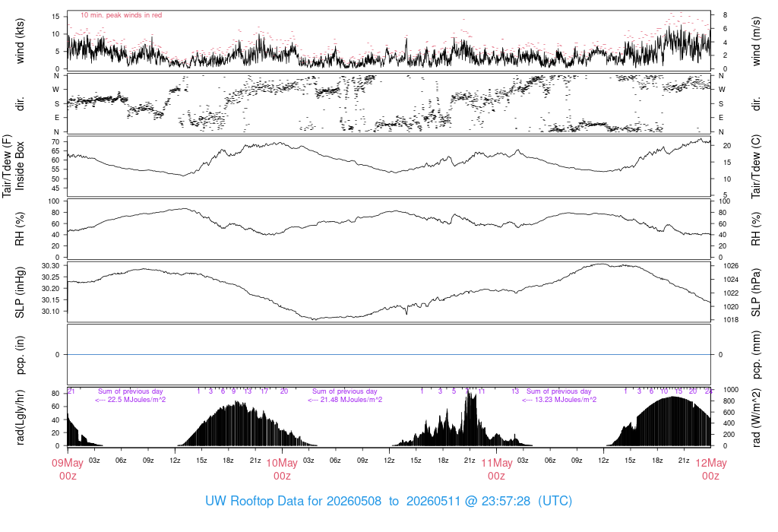The image size is (778, 532).
Task: Click the 12May 00z date label
Action: pos(710,469)
